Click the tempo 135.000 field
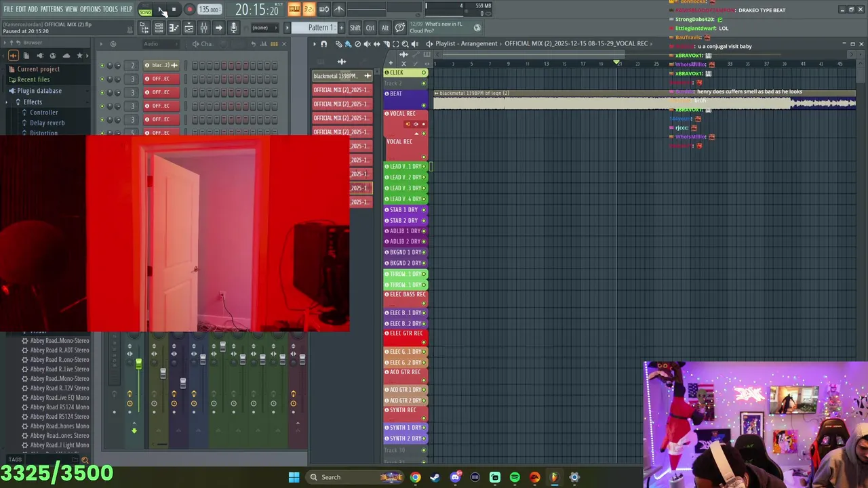 pos(209,9)
